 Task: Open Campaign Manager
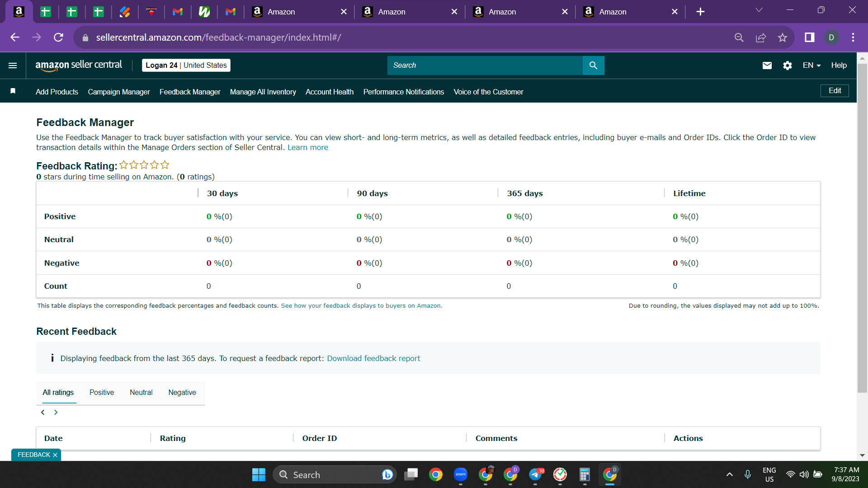pyautogui.click(x=119, y=92)
